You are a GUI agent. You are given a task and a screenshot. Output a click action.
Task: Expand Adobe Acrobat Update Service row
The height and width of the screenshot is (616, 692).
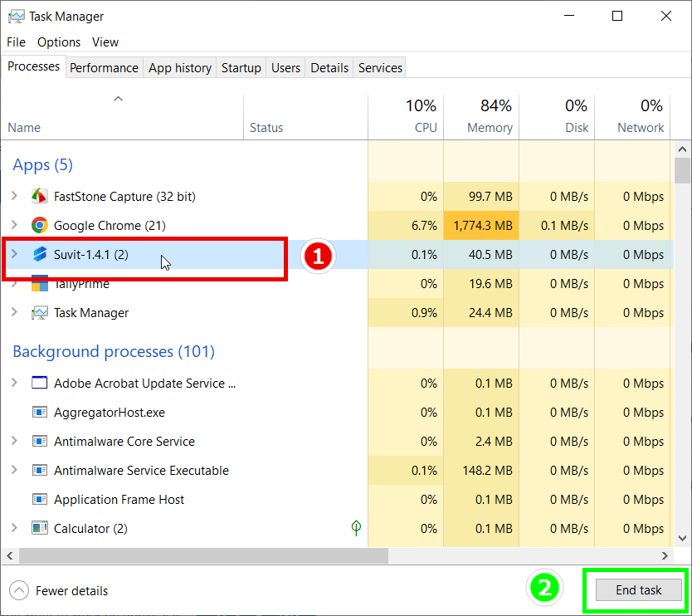(x=14, y=383)
